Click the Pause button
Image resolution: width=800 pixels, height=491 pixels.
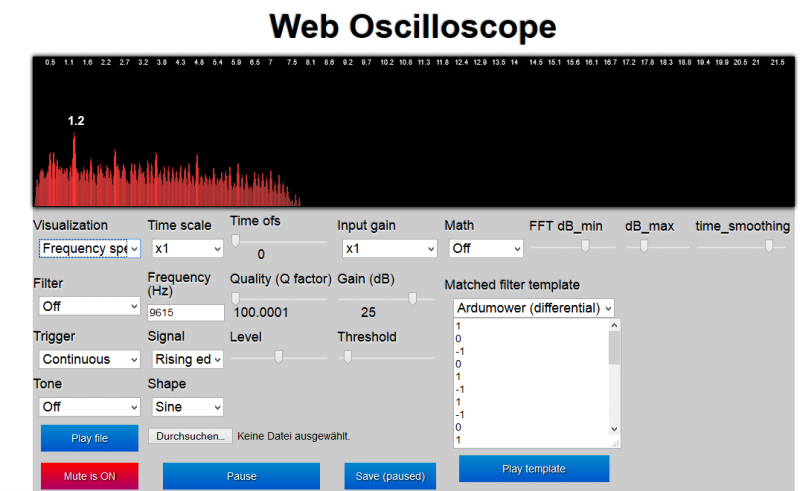[241, 476]
